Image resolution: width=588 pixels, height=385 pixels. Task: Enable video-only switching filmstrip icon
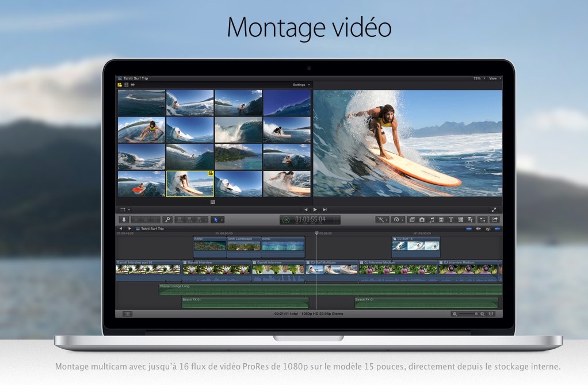pos(127,85)
